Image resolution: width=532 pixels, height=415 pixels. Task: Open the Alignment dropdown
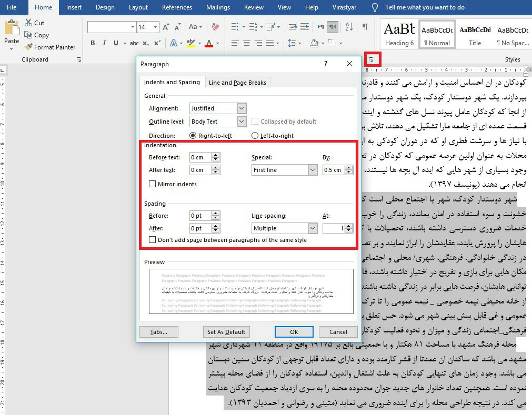click(241, 108)
